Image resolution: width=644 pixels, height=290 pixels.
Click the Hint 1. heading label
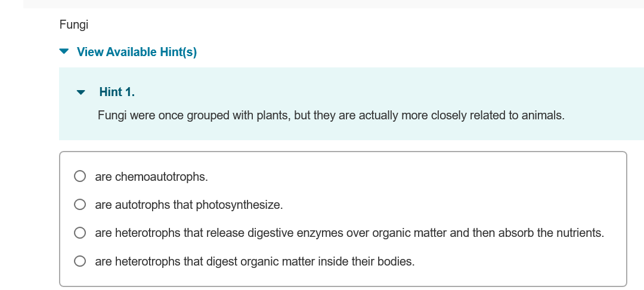pyautogui.click(x=117, y=92)
